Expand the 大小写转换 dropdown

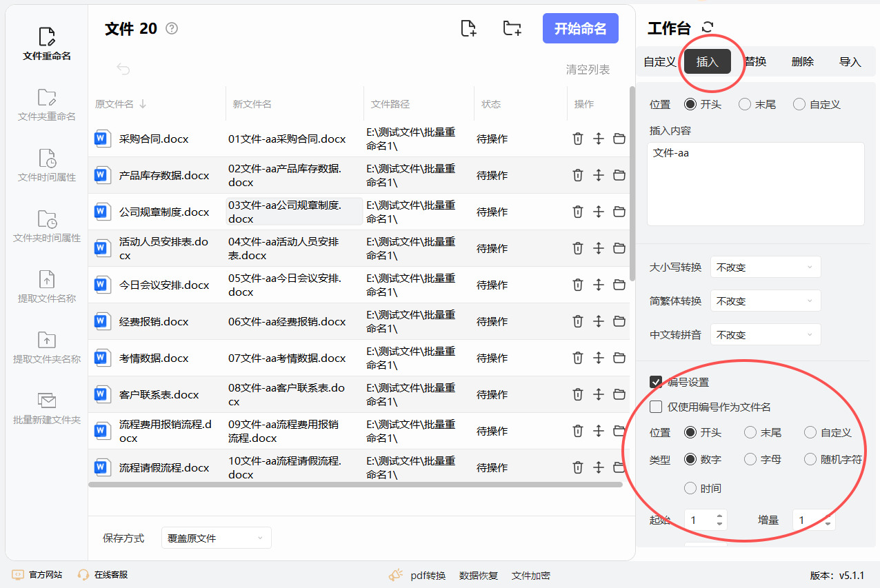[x=766, y=267]
